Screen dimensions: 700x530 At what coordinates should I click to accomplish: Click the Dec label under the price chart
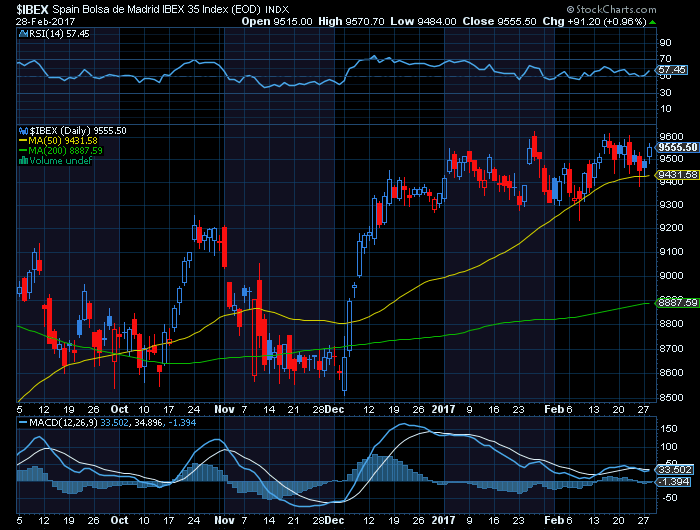(x=335, y=409)
